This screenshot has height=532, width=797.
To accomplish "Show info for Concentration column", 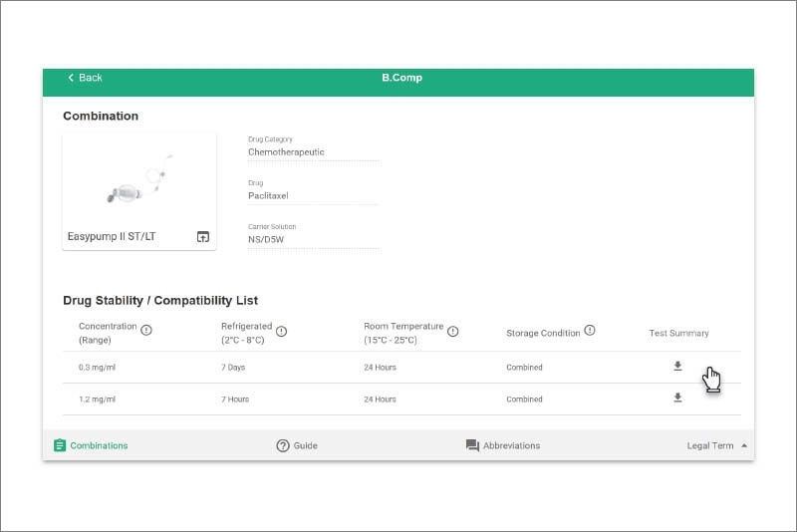I will point(146,331).
